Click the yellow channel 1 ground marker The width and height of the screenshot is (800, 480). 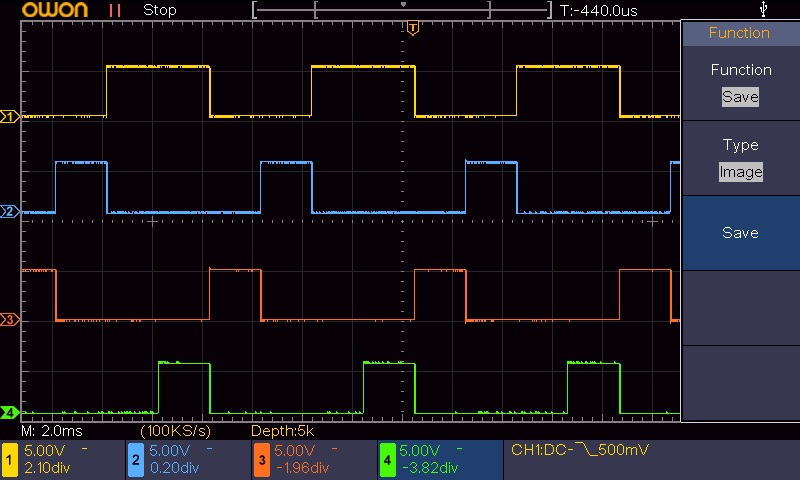coord(9,117)
